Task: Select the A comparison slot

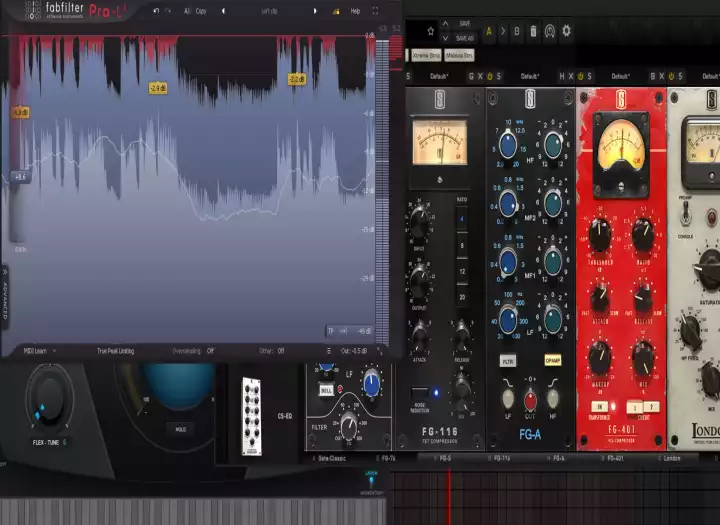Action: click(x=489, y=31)
